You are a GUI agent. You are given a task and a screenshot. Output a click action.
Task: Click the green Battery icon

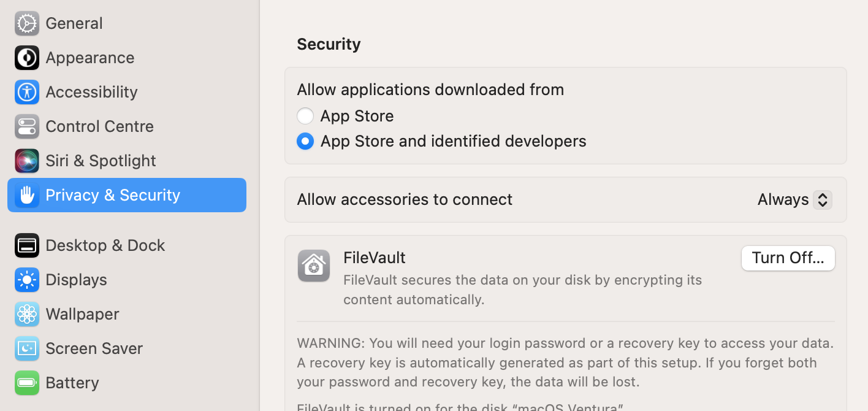click(27, 383)
